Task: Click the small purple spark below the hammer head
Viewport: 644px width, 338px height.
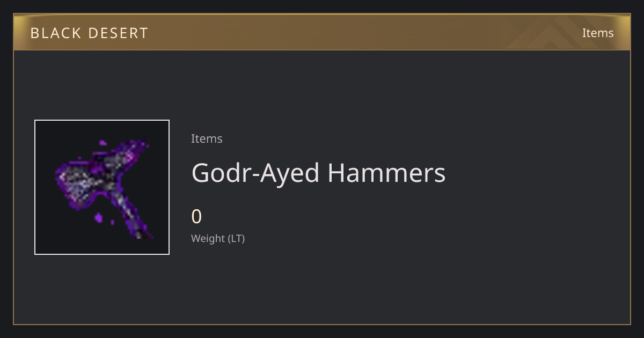Action: [x=99, y=217]
